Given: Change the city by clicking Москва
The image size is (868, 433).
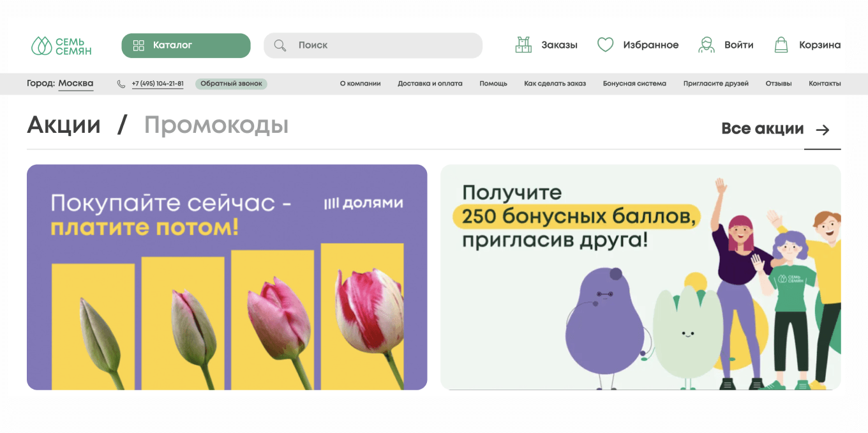Looking at the screenshot, I should (x=76, y=83).
